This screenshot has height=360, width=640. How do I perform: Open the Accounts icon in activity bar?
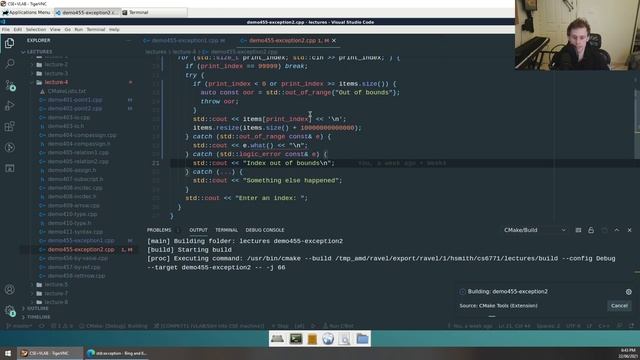tap(9, 290)
